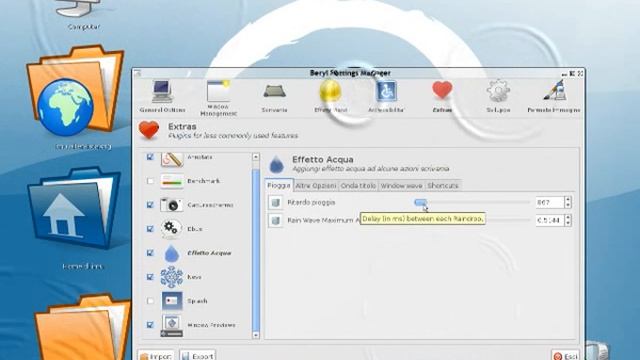Open the General Options category

[162, 96]
